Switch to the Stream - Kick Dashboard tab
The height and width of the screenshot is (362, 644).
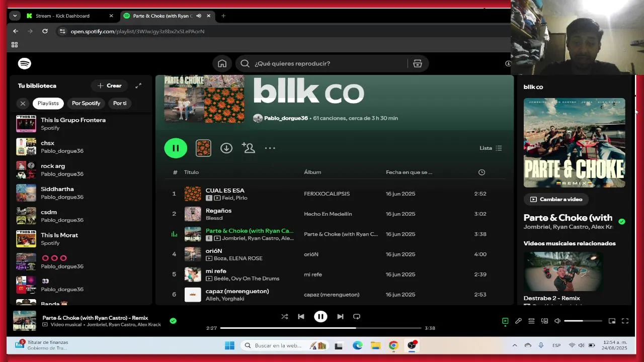click(x=70, y=16)
